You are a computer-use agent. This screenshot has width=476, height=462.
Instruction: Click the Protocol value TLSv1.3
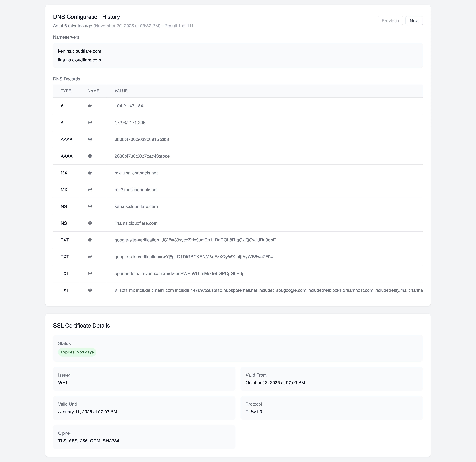click(254, 411)
